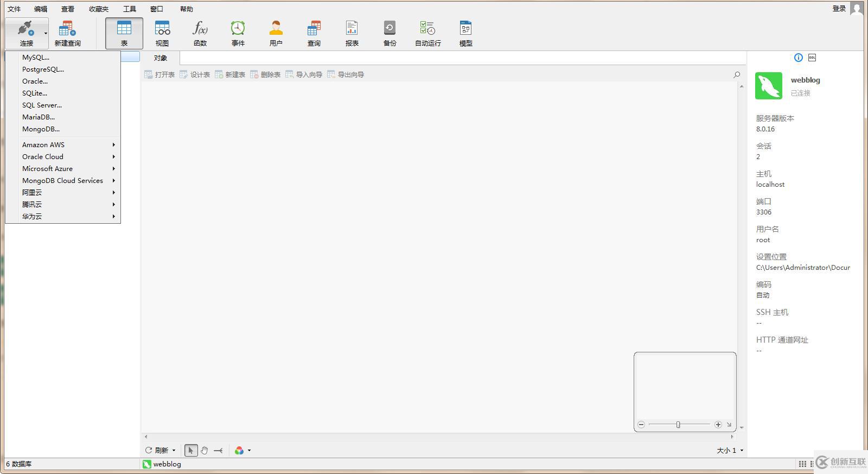Open the 帮助 menu
This screenshot has height=474, width=868.
(187, 9)
